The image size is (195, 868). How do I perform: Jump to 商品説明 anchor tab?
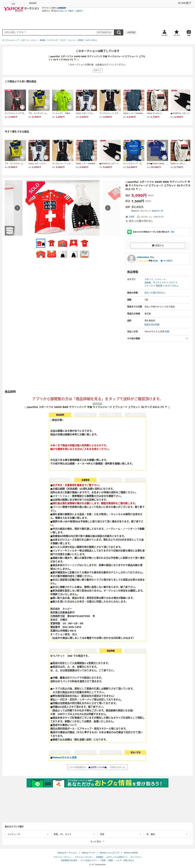pyautogui.click(x=33, y=3)
